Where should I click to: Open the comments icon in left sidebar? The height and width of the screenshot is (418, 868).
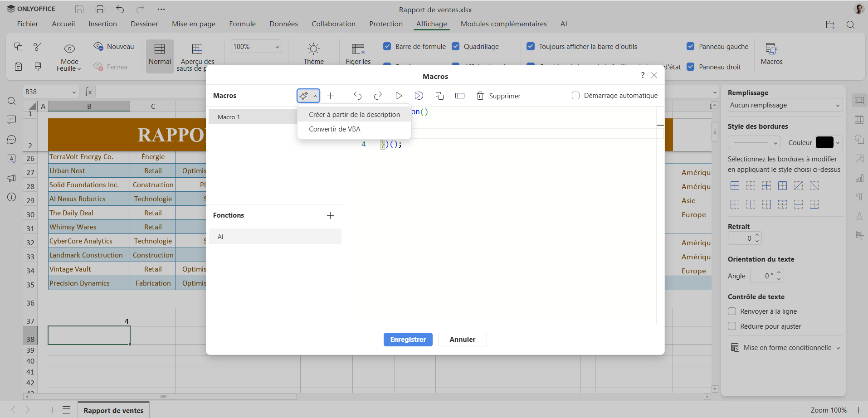pos(12,120)
